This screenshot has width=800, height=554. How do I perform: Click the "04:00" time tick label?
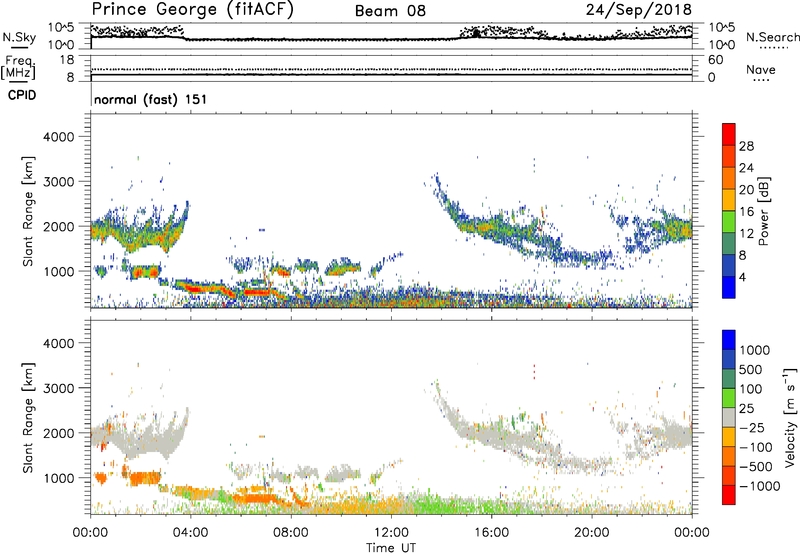[x=190, y=533]
